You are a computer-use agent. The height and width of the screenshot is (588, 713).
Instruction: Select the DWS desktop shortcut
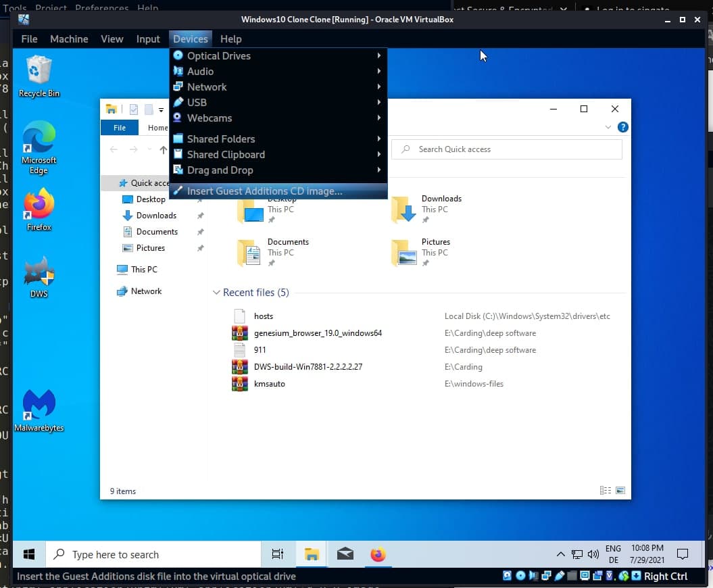tap(39, 277)
